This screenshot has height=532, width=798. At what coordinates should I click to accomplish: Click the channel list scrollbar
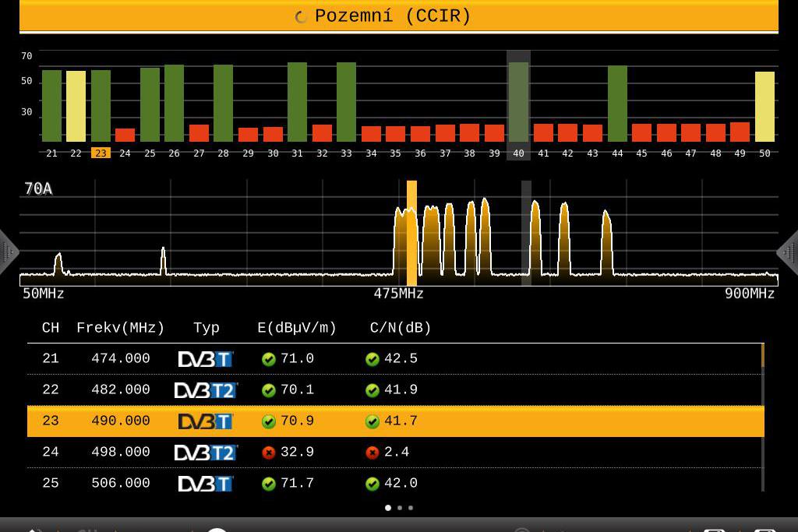(x=762, y=417)
